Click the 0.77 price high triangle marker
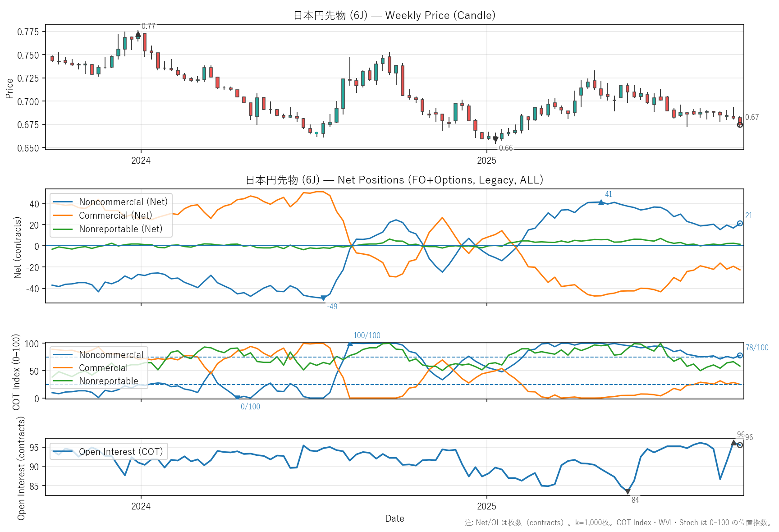779x532 pixels. tap(138, 34)
